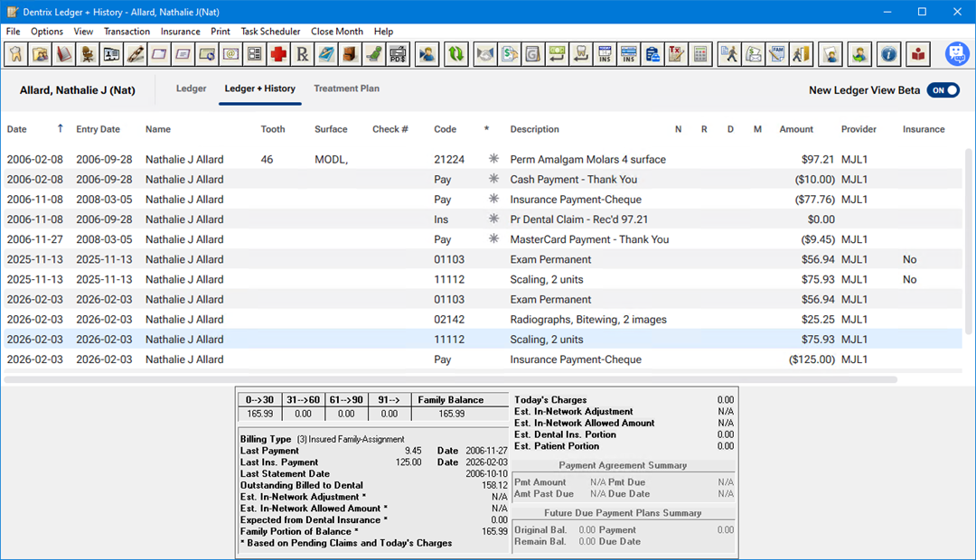This screenshot has width=976, height=560.
Task: Click the Description column header
Action: click(534, 129)
